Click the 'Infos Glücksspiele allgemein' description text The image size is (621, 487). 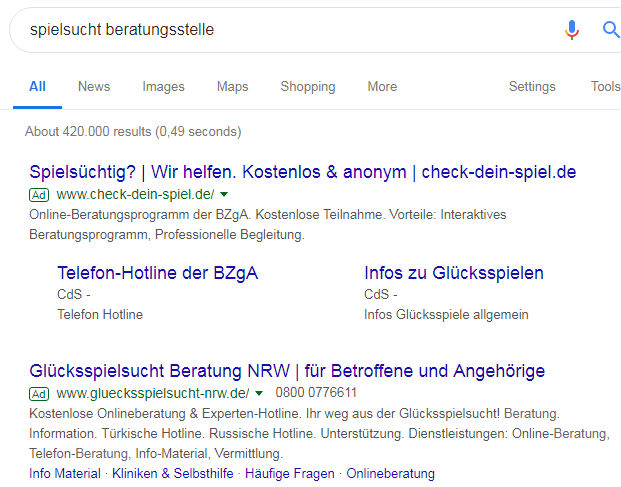pos(446,314)
